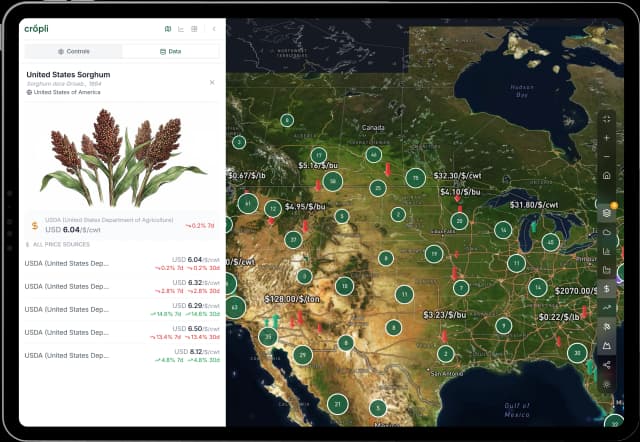
Task: Close the United States Sorghum card
Action: (212, 82)
